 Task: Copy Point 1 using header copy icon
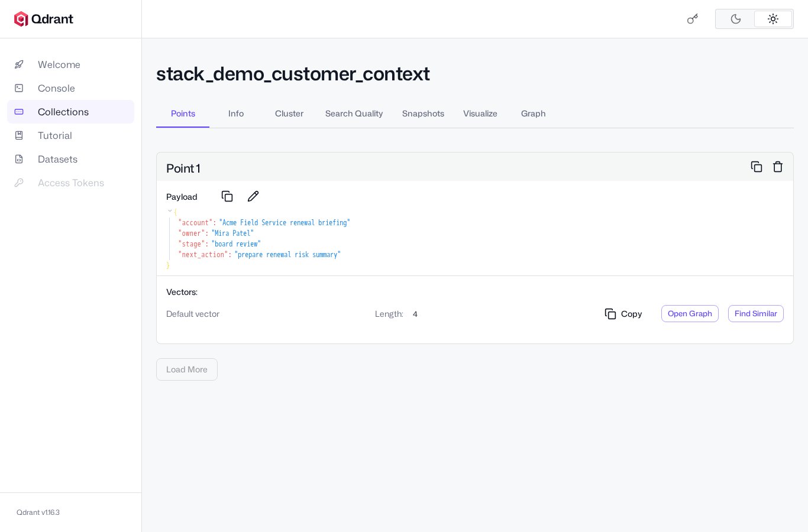[x=757, y=167]
